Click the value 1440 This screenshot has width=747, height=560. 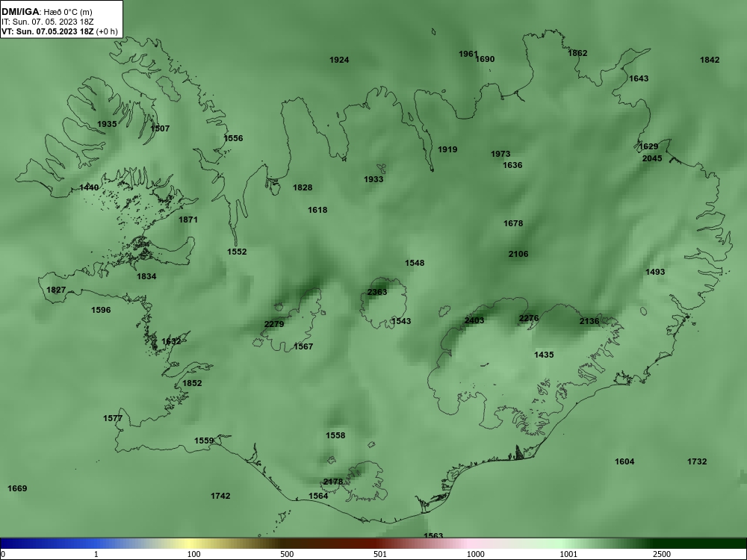point(89,187)
